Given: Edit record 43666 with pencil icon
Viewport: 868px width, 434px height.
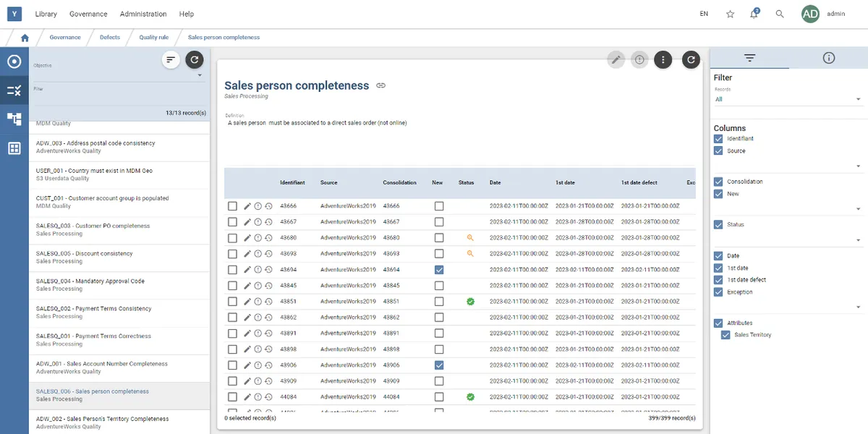Looking at the screenshot, I should (247, 206).
